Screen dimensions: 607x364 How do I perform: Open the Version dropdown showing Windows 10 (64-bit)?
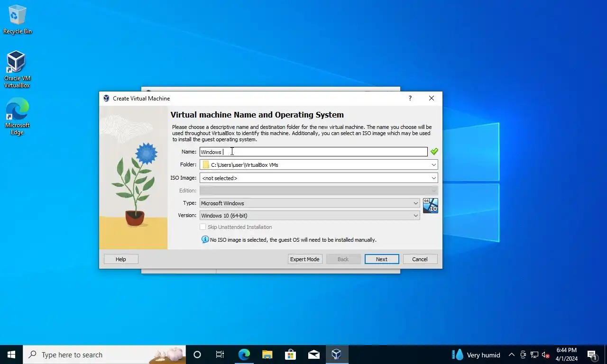[310, 215]
